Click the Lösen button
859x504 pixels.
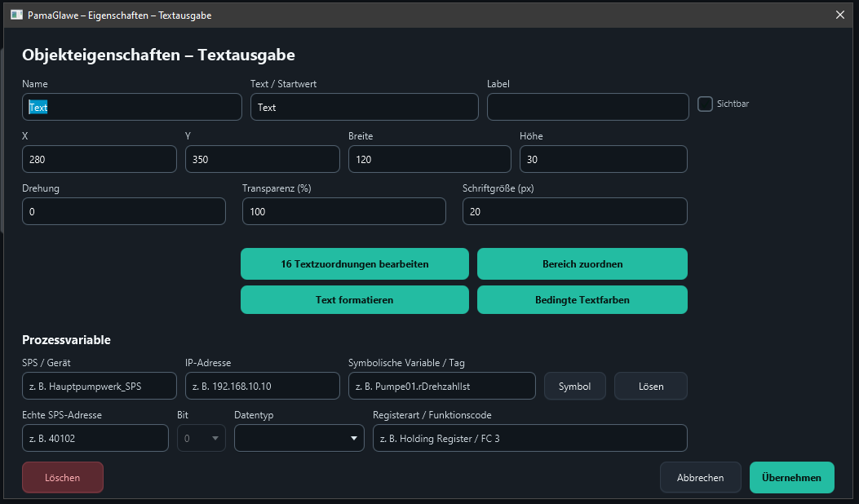coord(651,387)
